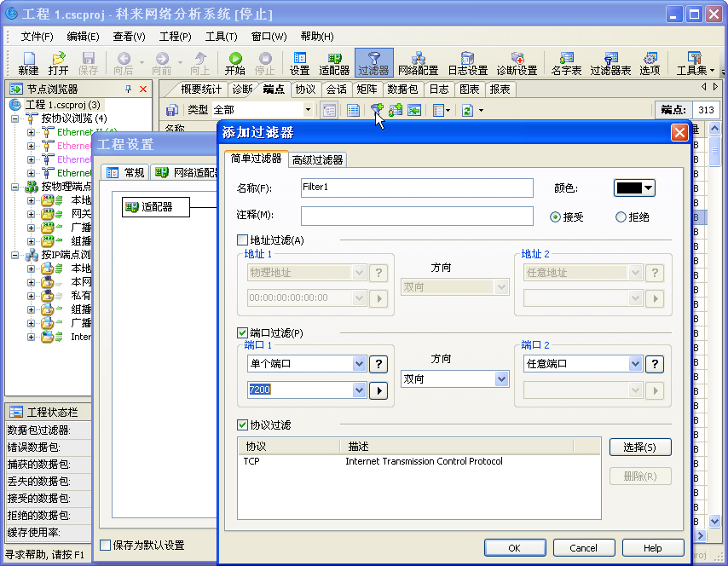Click the 新建 (New) toolbar icon
Screen dimensions: 728x566
[28, 63]
